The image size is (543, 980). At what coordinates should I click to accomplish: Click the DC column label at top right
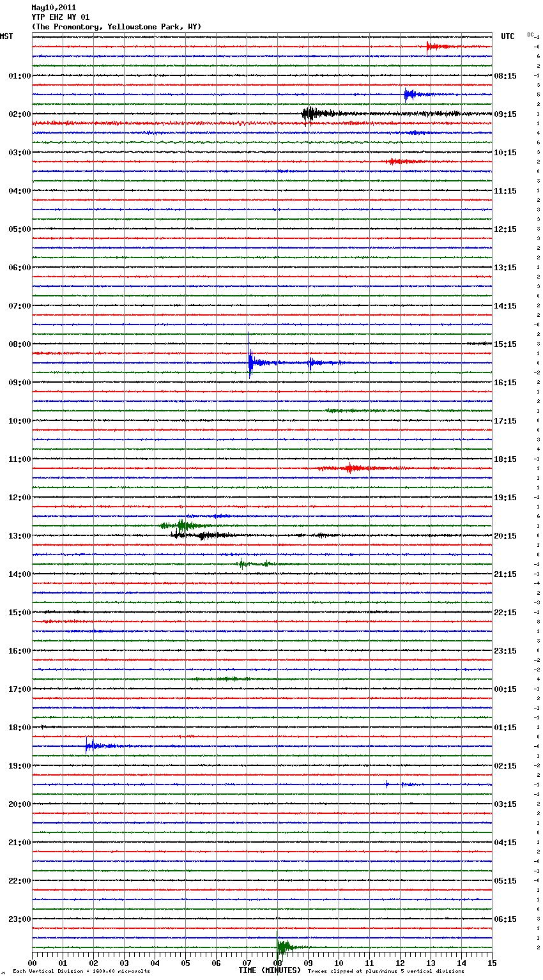click(x=530, y=34)
